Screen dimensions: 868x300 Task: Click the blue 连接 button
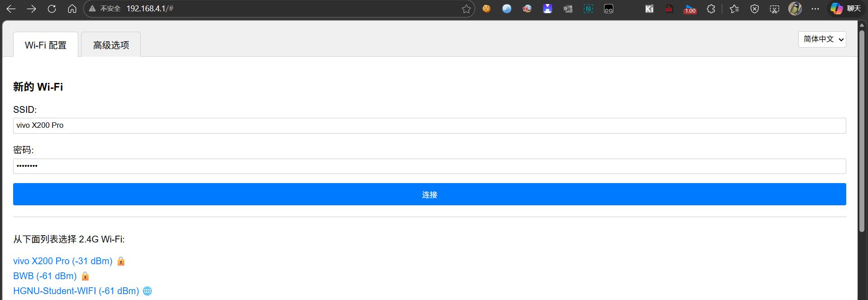point(429,194)
